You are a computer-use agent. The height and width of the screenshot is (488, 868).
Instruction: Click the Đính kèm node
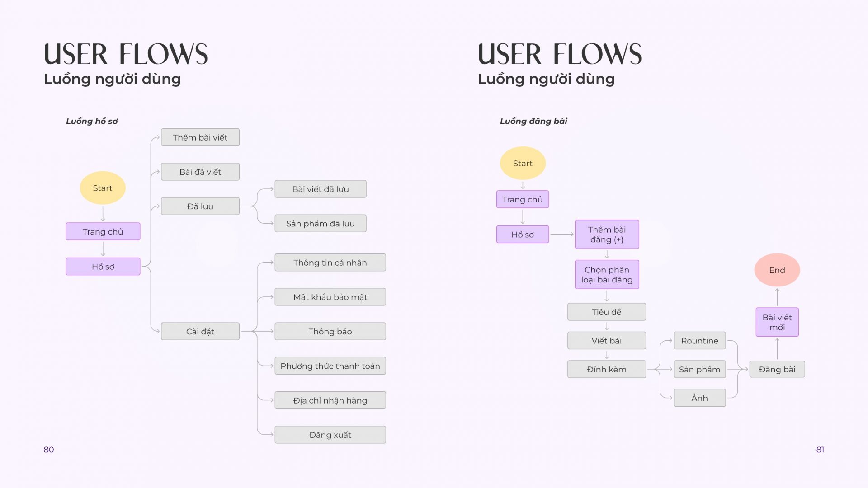pyautogui.click(x=607, y=369)
